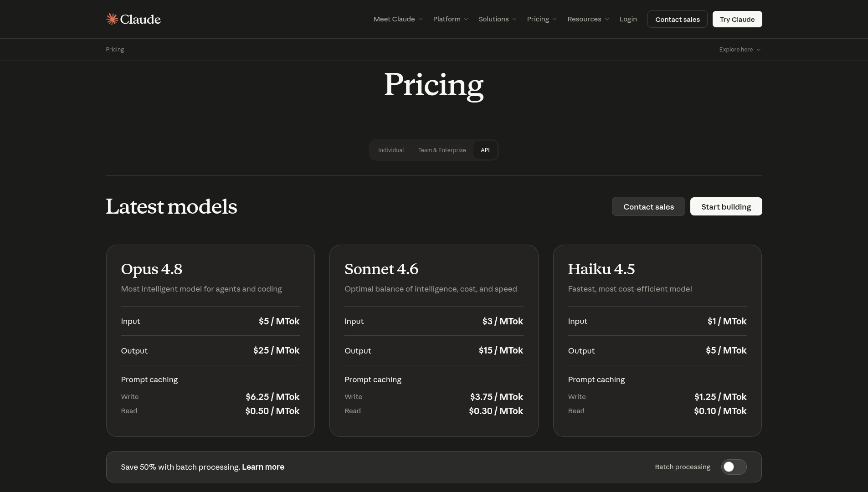This screenshot has height=492, width=868.
Task: Toggle the Batch processing switch
Action: point(734,467)
